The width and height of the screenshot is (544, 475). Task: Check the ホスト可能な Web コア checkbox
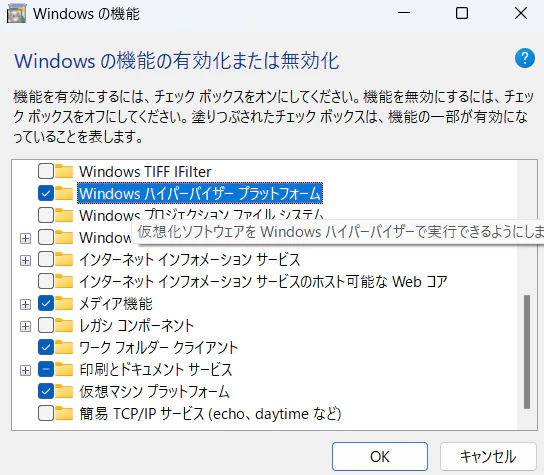[x=46, y=281]
